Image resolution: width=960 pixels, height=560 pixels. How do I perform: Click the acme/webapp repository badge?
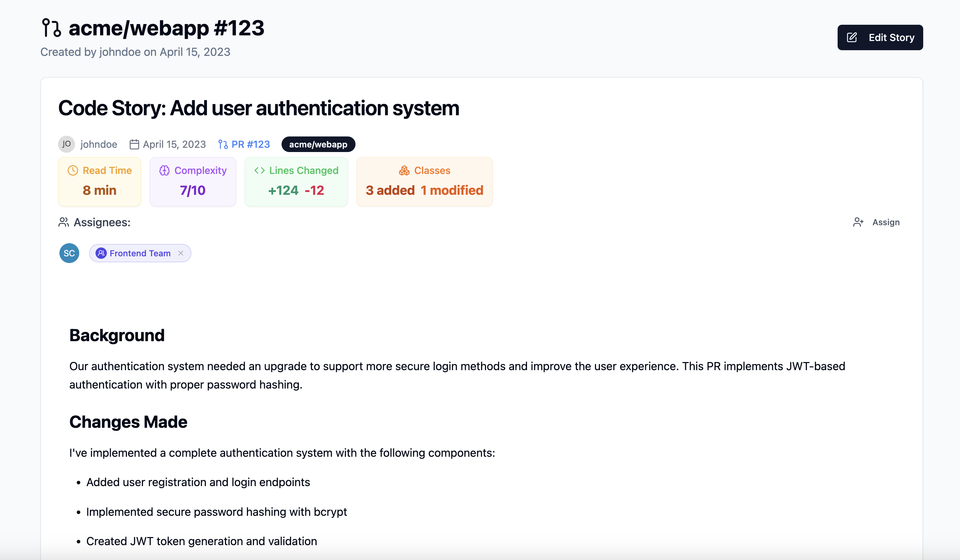318,144
